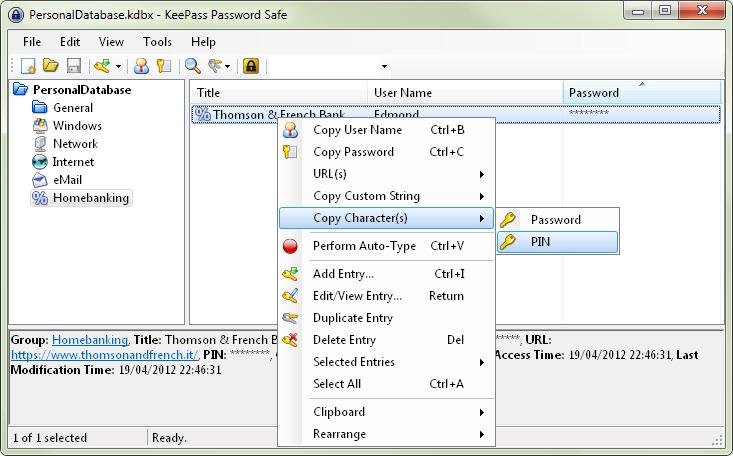The image size is (733, 456).
Task: Click the Edit/View Entry key icon
Action: click(290, 296)
